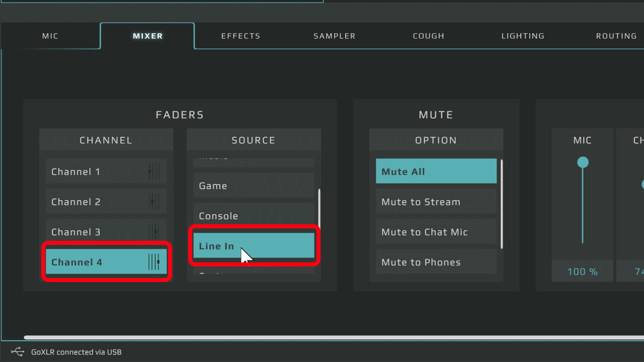
Task: Adjust the MIC volume slider
Action: pos(582,162)
